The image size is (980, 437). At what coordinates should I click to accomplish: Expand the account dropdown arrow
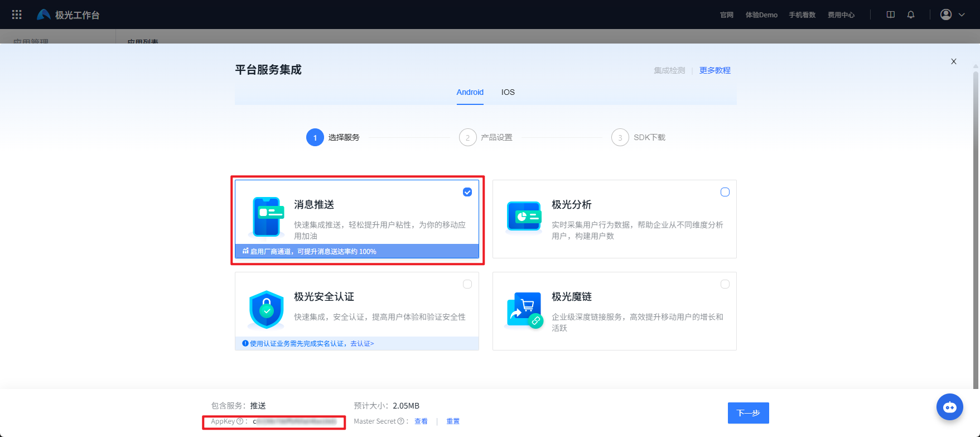(962, 15)
